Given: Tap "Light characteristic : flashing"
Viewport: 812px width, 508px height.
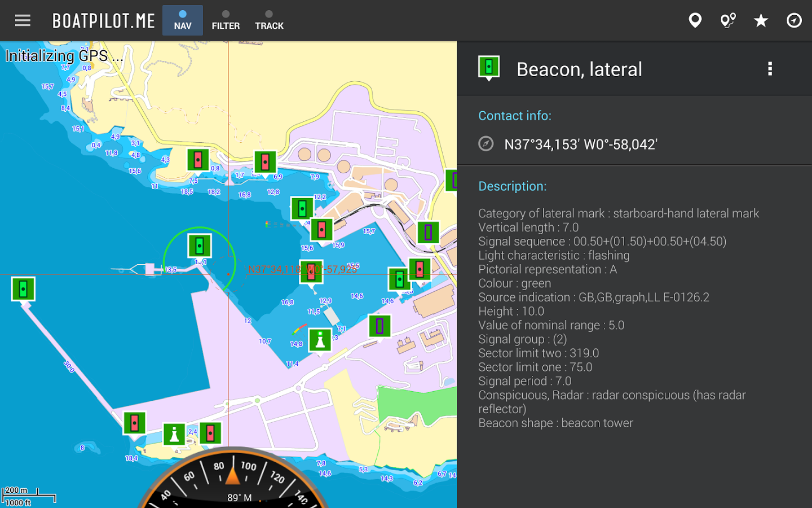Looking at the screenshot, I should point(554,255).
